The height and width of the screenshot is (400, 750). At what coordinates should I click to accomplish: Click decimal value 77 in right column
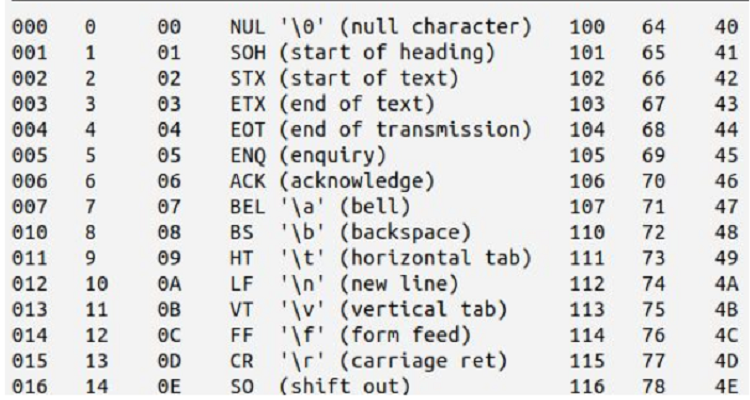pyautogui.click(x=653, y=362)
